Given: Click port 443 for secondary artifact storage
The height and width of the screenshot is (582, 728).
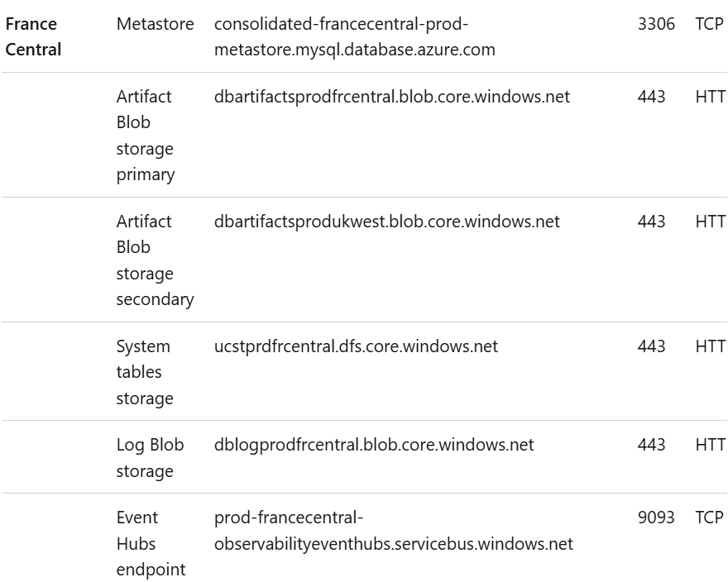Looking at the screenshot, I should coord(651,222).
